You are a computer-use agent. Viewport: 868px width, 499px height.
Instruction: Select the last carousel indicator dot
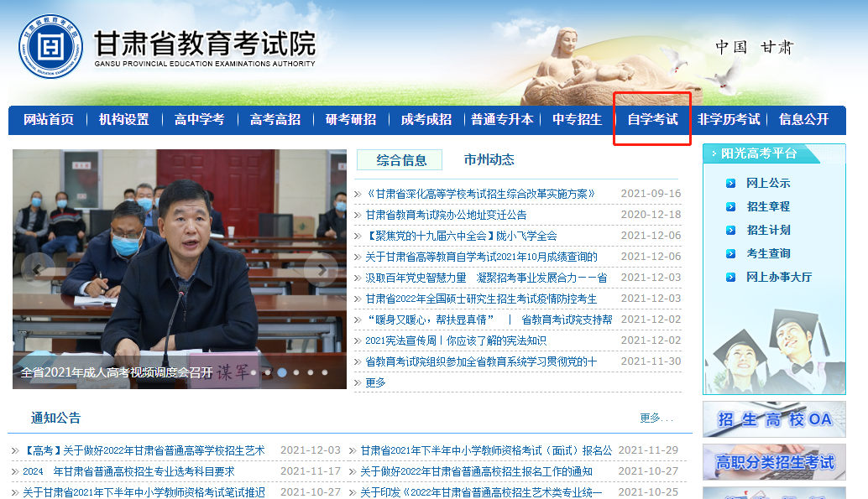tap(325, 372)
